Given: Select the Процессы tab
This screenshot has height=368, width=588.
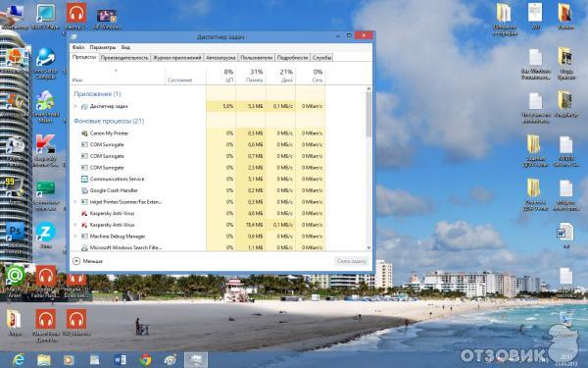Looking at the screenshot, I should click(84, 57).
